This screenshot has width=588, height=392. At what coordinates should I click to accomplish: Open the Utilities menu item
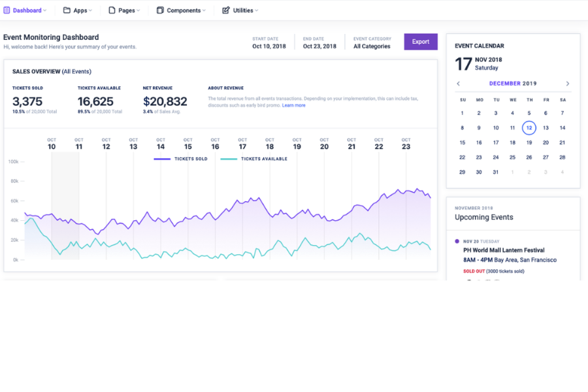[x=240, y=10]
